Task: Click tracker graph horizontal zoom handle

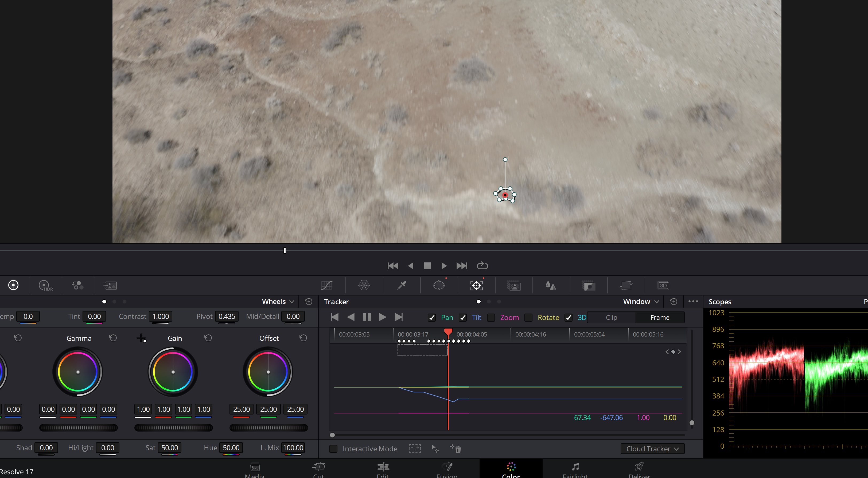Action: click(x=332, y=435)
